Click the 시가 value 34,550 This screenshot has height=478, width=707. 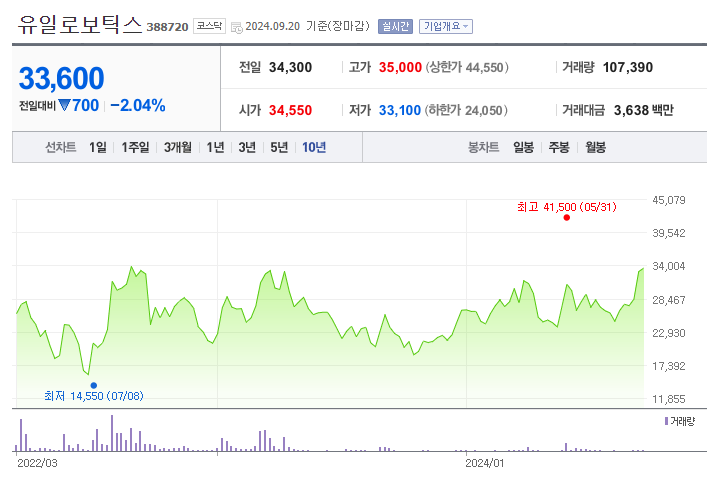[290, 110]
